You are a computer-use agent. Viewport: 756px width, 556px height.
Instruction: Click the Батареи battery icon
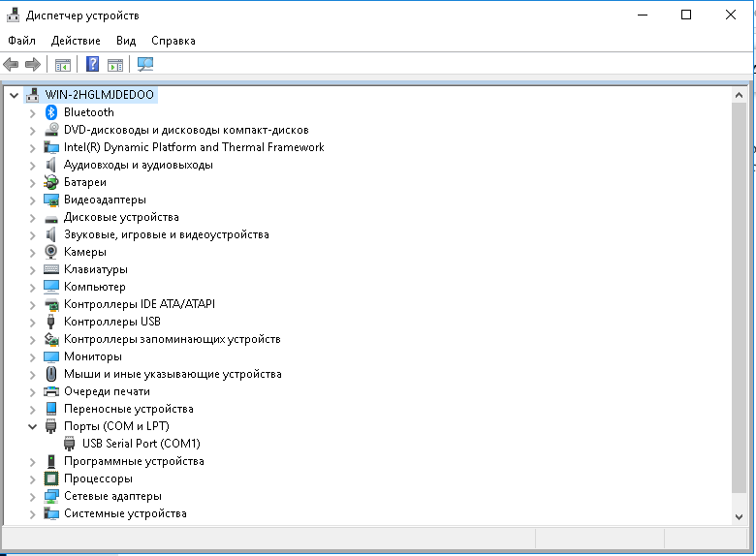pos(51,182)
